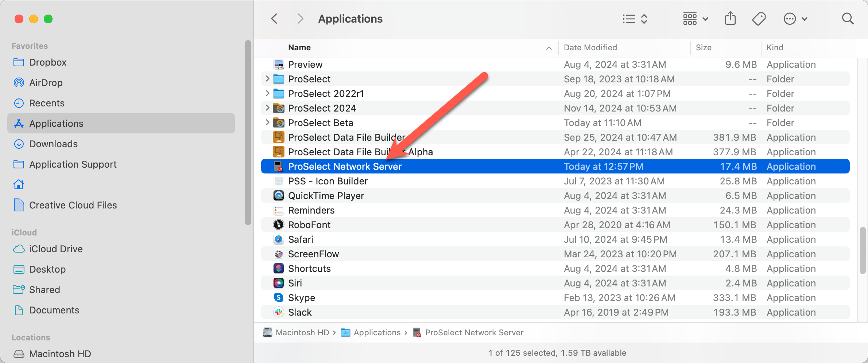Click Applications in the path bar
The width and height of the screenshot is (868, 363).
tap(377, 332)
